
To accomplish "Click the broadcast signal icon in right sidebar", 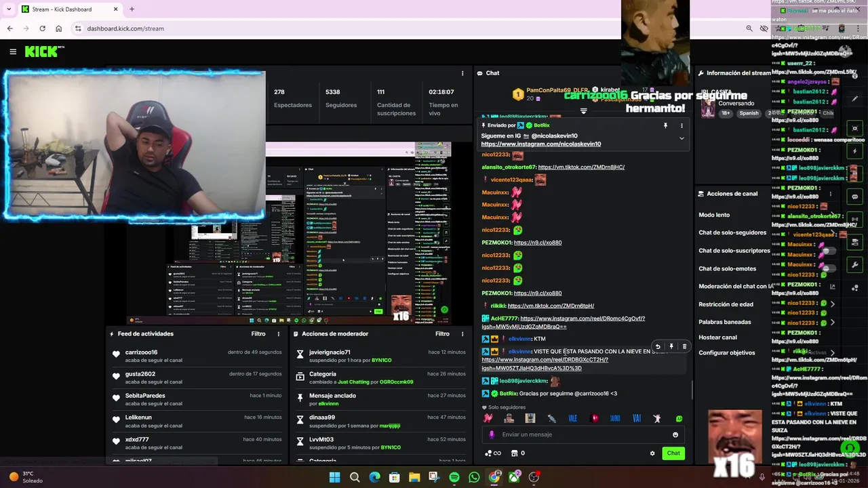I will pos(855,219).
